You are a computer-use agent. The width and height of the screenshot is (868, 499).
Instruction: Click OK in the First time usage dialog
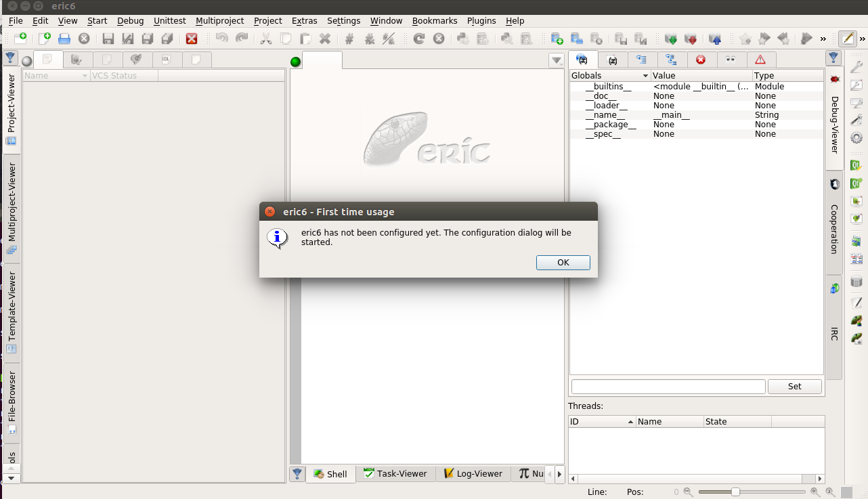(563, 263)
